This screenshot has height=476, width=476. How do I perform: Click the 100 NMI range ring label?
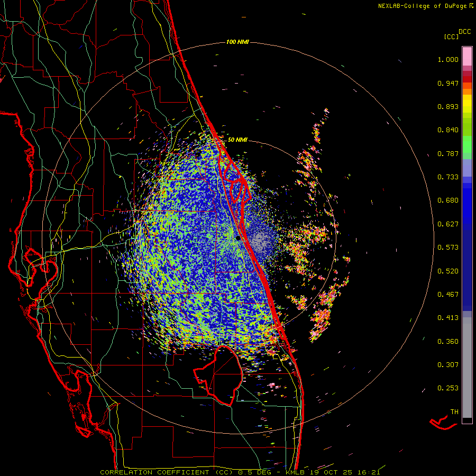[237, 42]
